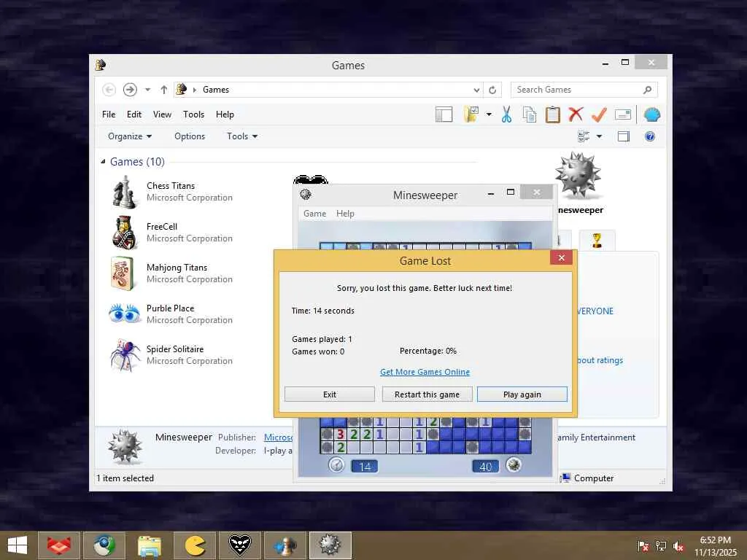
Task: Open the Help menu in Minesweeper
Action: pyautogui.click(x=345, y=214)
